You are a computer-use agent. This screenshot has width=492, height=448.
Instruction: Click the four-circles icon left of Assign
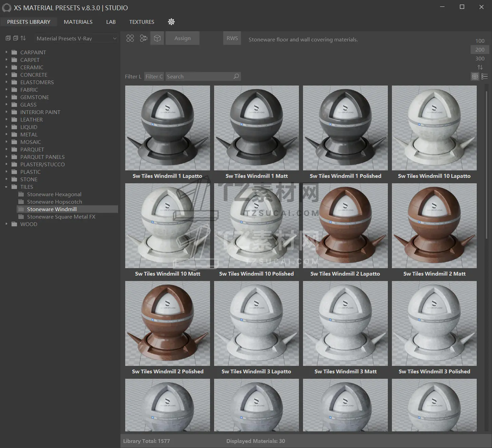point(130,38)
